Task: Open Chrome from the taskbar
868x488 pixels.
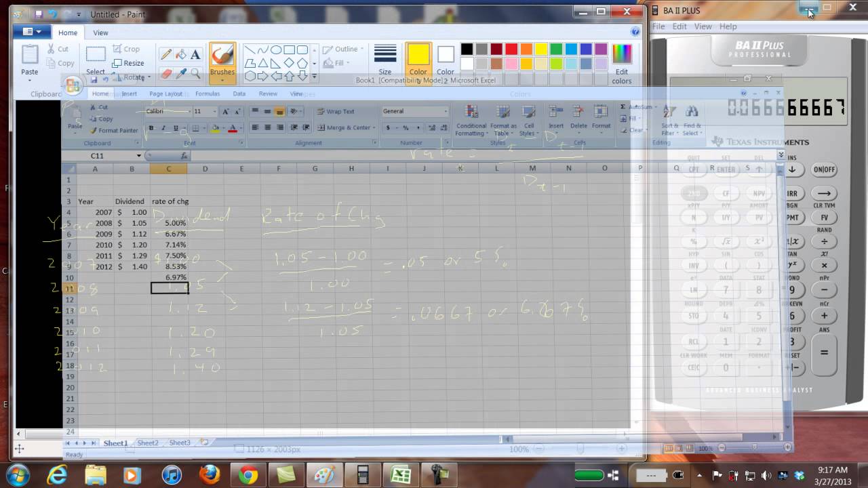Action: coord(248,475)
